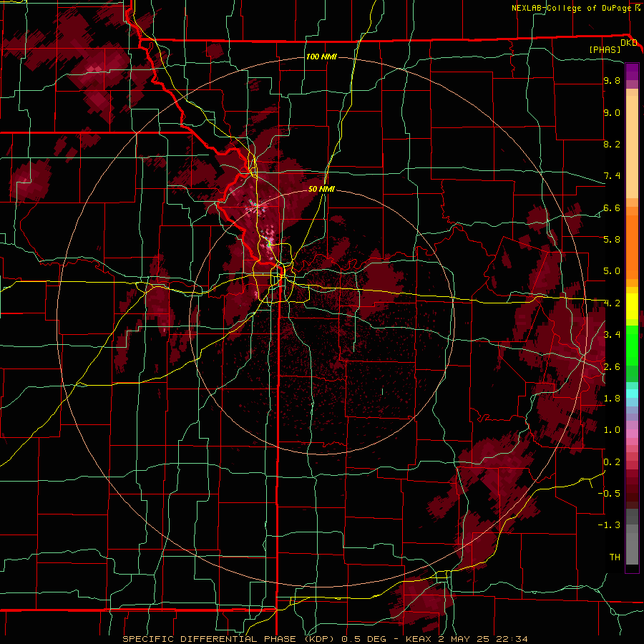Click the [PHAS] legend unit label

(x=605, y=49)
